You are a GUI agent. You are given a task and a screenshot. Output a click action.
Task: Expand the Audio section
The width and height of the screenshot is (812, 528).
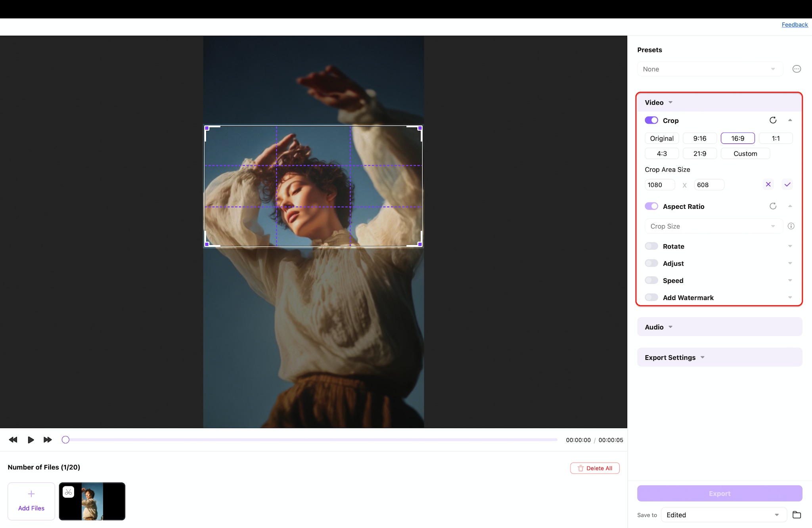720,327
